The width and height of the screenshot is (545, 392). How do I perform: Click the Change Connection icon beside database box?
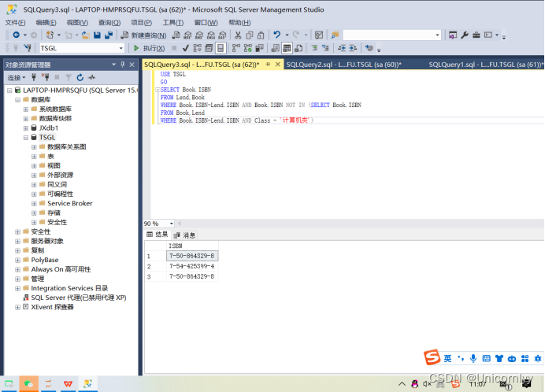[x=28, y=48]
